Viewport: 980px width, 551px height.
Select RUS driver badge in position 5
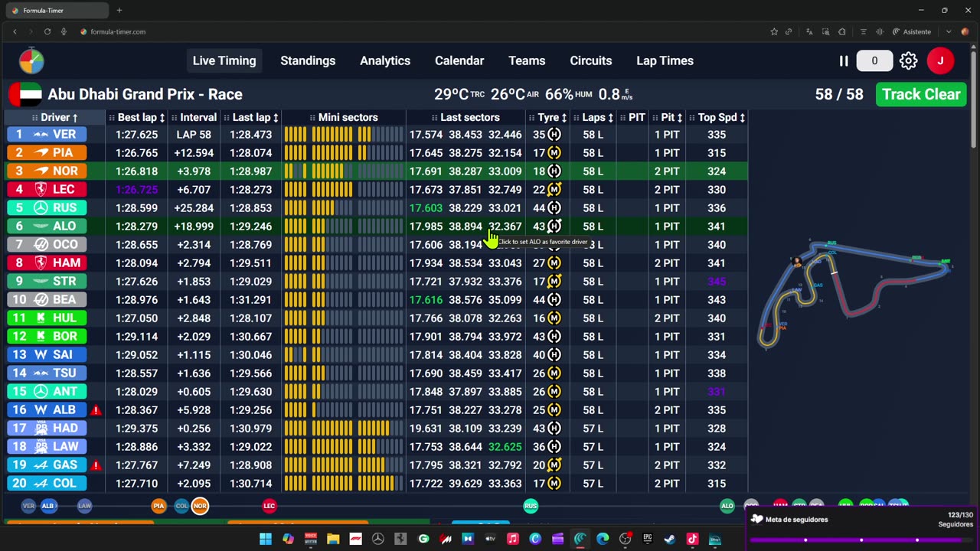tap(47, 208)
